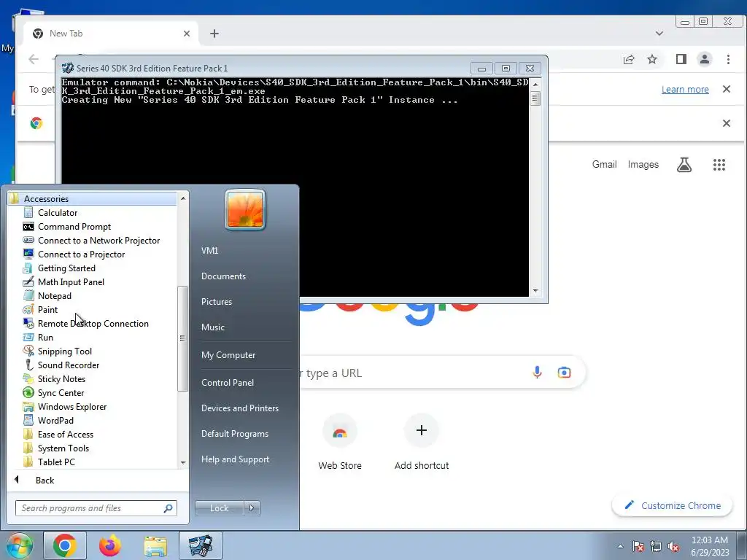Click the console window scroll-up arrow
Viewport: 747px width, 560px height.
(x=535, y=85)
